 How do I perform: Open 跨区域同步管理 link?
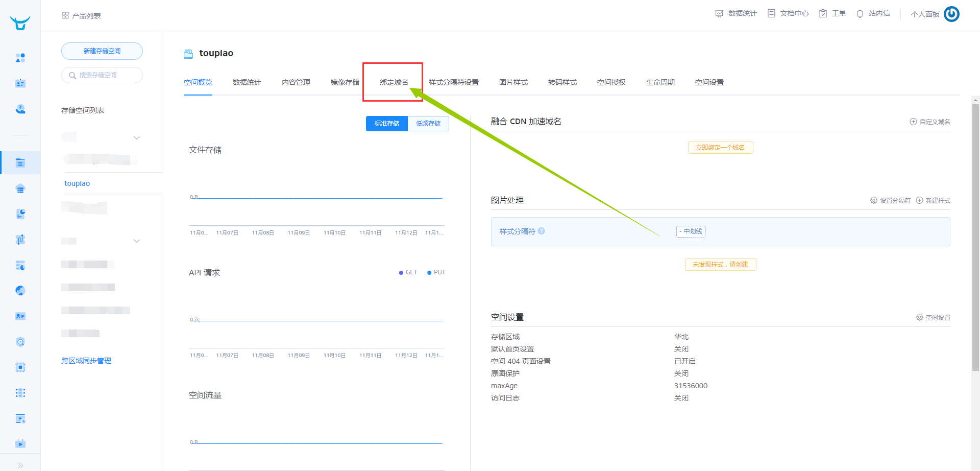[86, 361]
